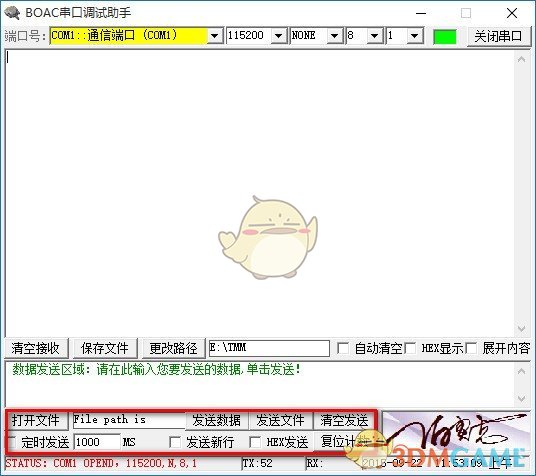
Task: Click the 发送数据 button
Action: [x=216, y=420]
